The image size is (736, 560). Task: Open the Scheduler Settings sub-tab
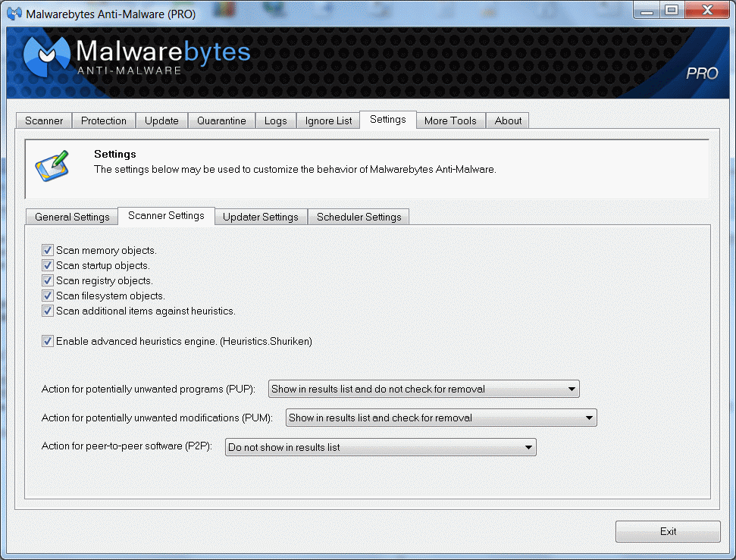pyautogui.click(x=359, y=217)
